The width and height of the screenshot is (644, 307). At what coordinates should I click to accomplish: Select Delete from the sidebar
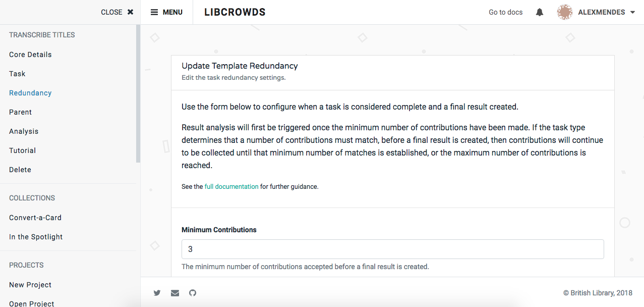point(20,169)
